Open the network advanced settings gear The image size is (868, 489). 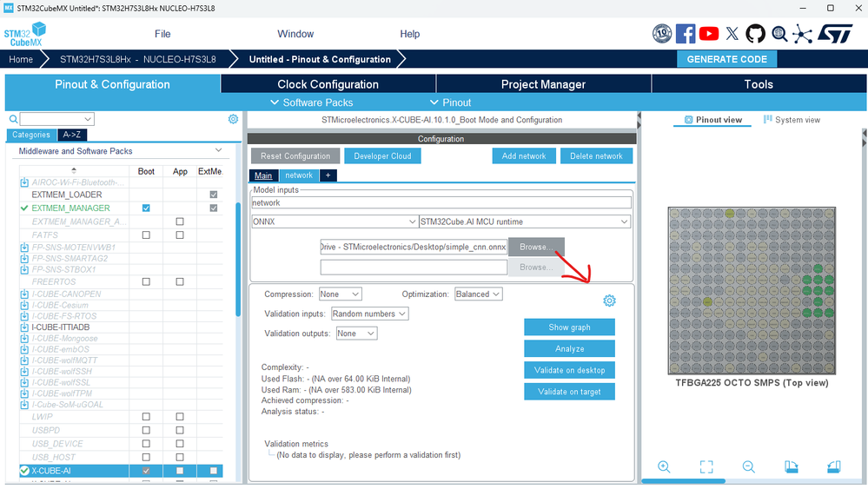pos(609,301)
